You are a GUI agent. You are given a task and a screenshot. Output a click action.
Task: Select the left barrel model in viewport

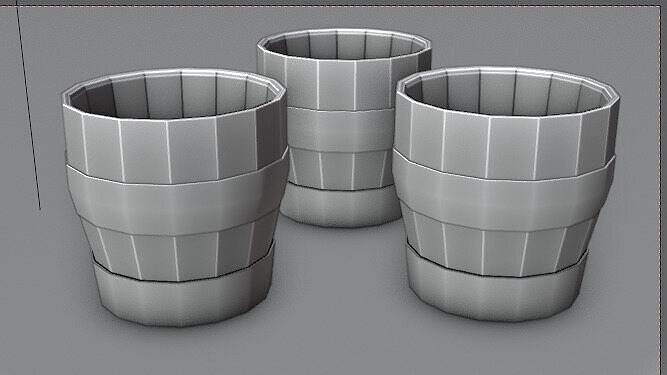coord(175,198)
